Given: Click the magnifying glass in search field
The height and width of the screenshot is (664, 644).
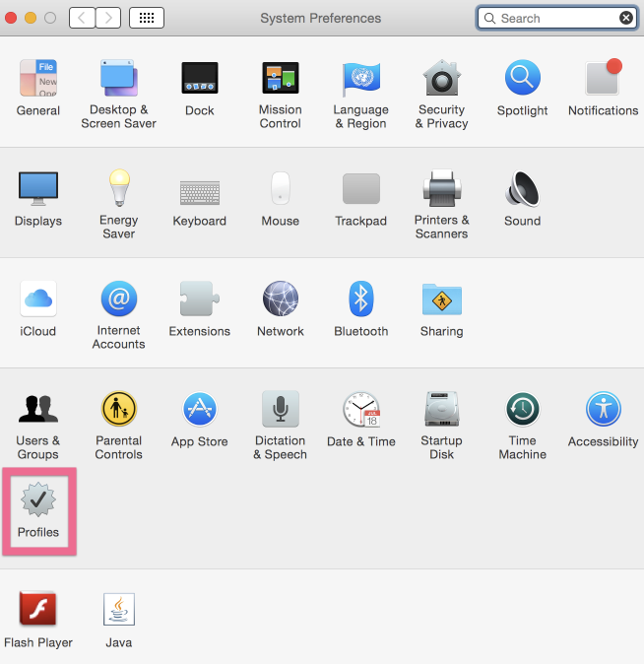Looking at the screenshot, I should pos(489,18).
